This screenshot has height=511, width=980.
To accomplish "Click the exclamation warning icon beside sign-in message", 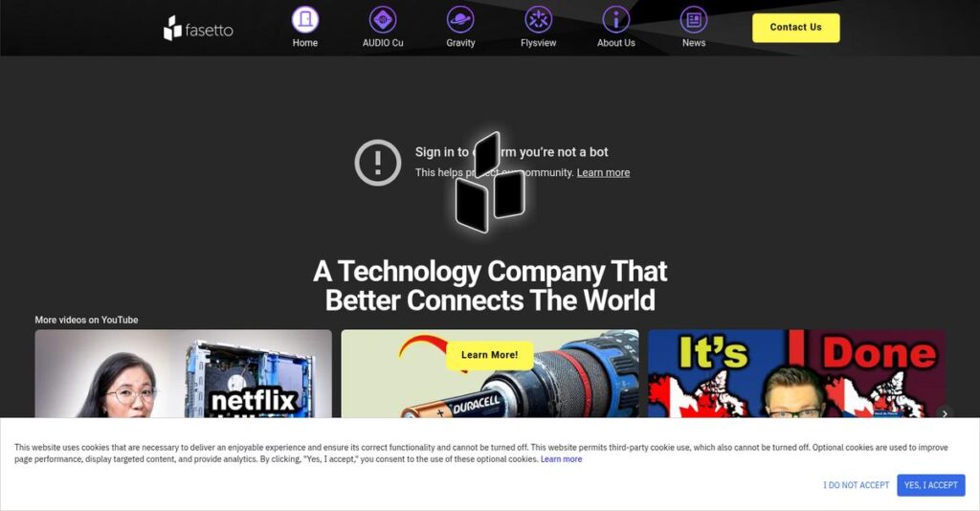I will coord(377,163).
